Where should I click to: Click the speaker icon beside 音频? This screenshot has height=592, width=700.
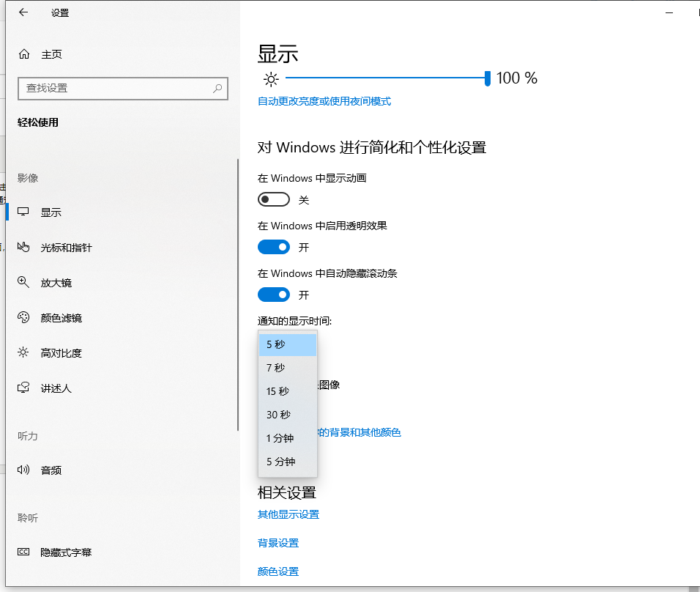coord(23,470)
